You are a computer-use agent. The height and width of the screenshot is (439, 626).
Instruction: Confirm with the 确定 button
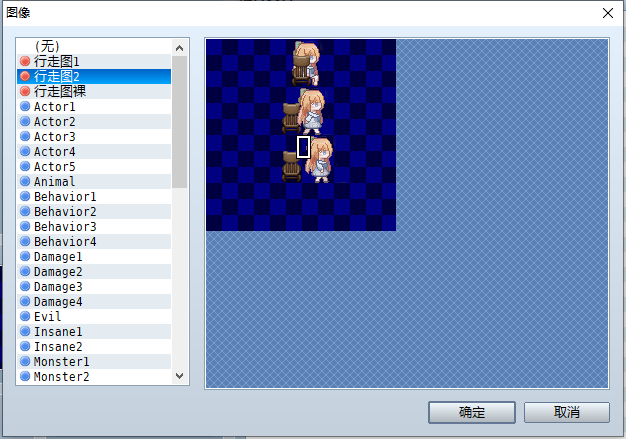(x=472, y=412)
